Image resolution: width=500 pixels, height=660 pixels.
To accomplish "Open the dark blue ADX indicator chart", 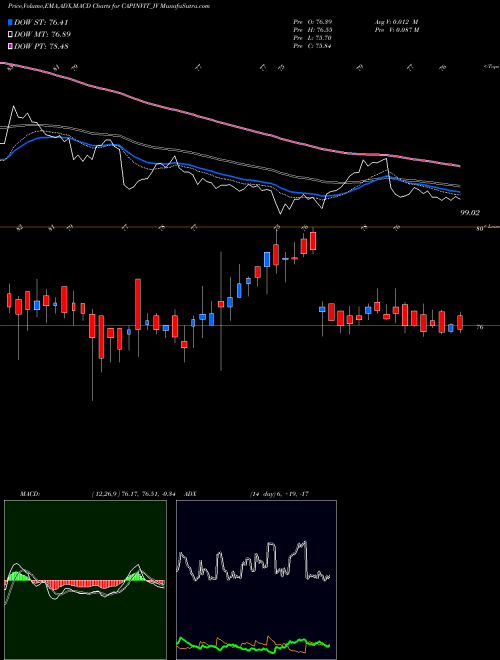I will [256, 580].
